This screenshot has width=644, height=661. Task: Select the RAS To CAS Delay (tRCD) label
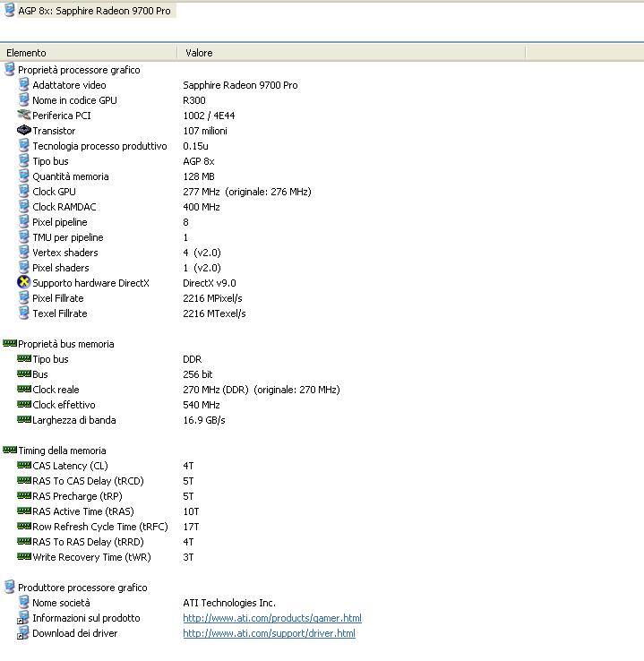click(88, 481)
